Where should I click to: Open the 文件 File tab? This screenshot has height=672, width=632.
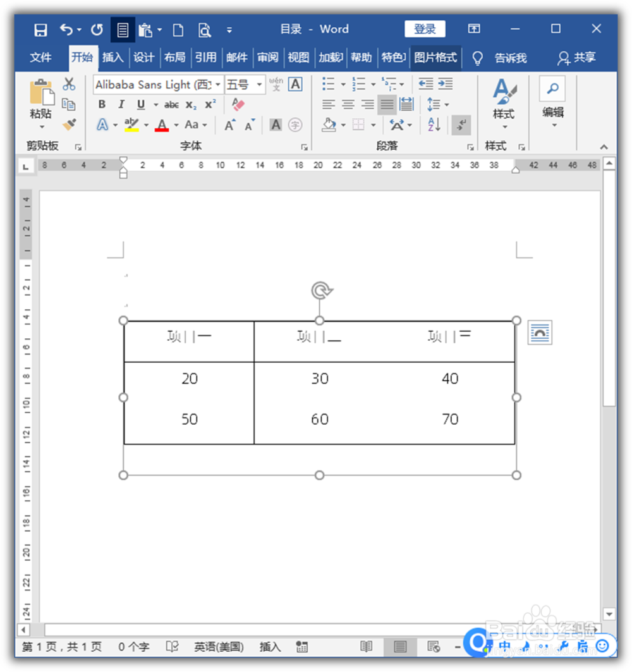pyautogui.click(x=40, y=58)
